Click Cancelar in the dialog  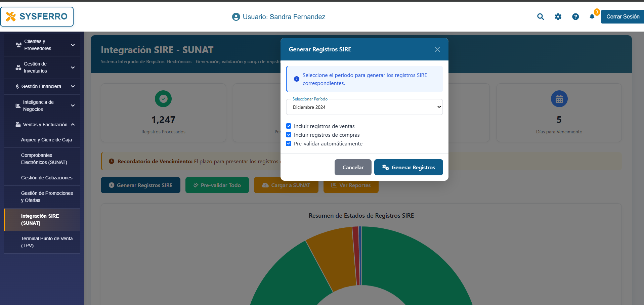[x=353, y=167]
